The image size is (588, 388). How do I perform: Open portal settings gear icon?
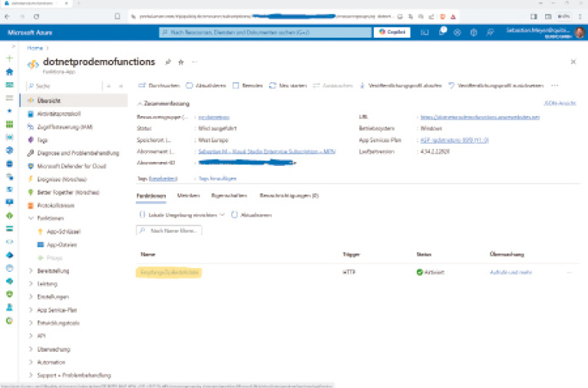pyautogui.click(x=458, y=32)
